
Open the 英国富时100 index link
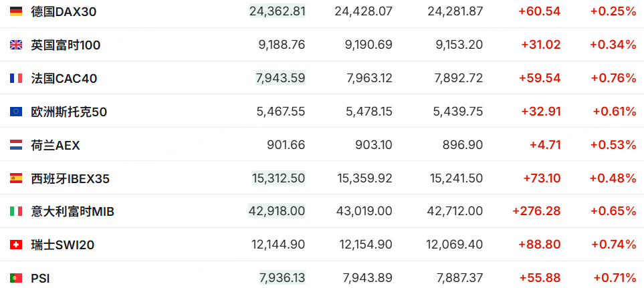point(66,45)
